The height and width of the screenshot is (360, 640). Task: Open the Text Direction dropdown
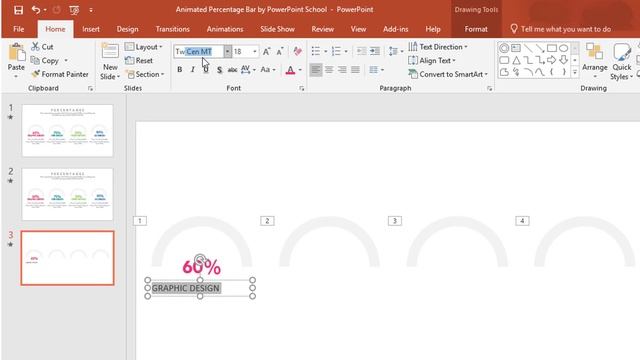point(438,47)
